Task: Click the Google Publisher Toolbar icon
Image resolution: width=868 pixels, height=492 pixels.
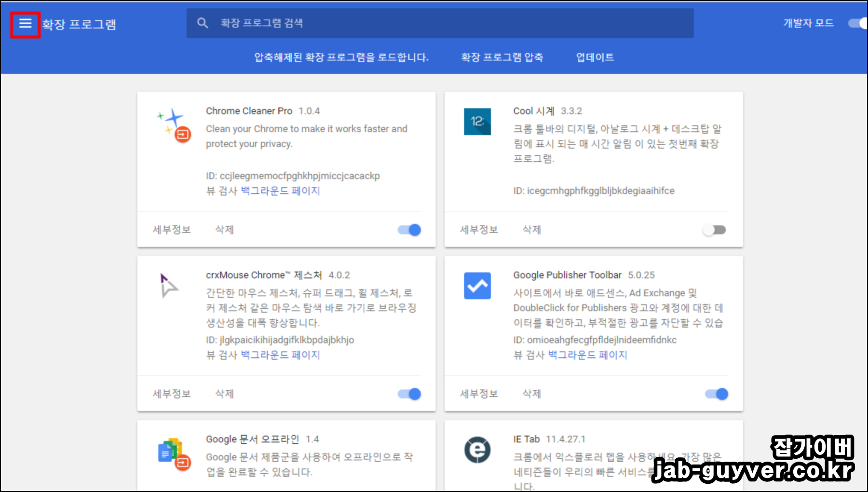Action: 477,286
